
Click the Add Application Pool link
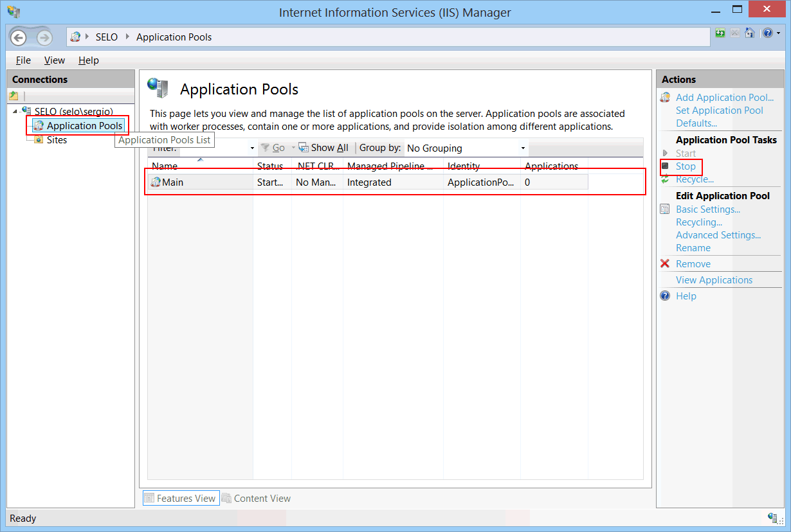[x=725, y=98]
